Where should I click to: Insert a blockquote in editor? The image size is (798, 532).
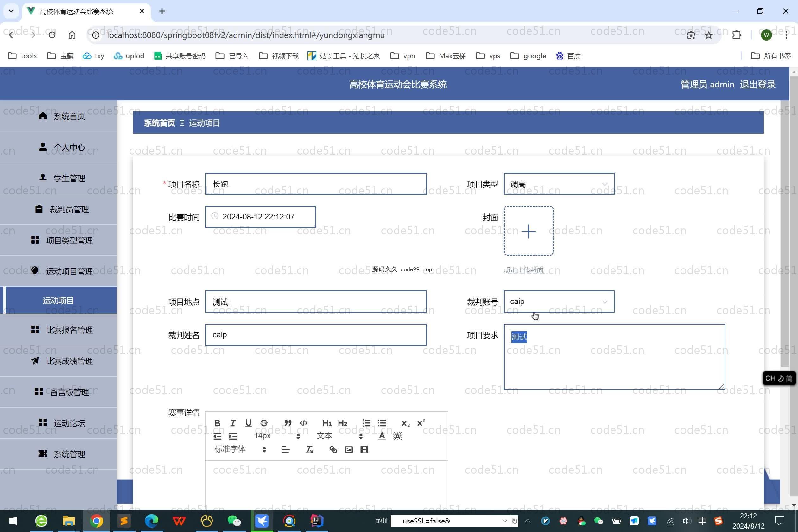[x=288, y=423]
